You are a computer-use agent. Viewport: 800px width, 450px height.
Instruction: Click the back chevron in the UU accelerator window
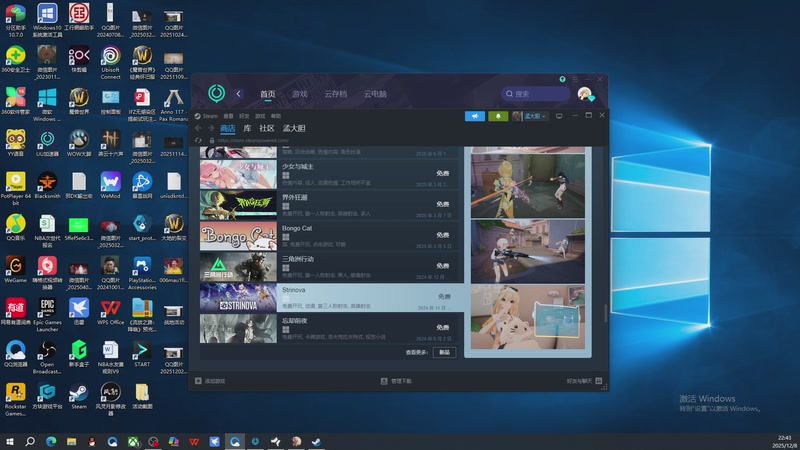[238, 94]
